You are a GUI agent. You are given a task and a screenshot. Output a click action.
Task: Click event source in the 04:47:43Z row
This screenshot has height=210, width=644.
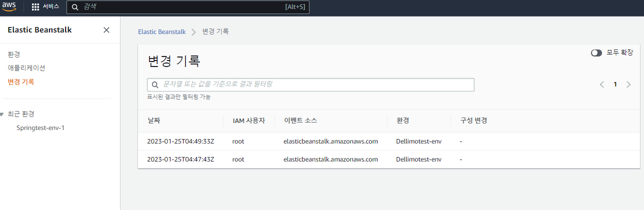[x=330, y=159]
